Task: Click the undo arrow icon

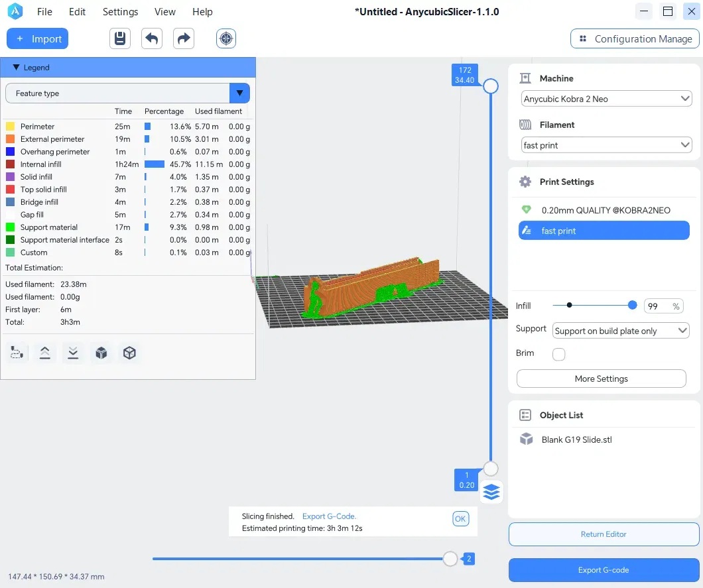Action: coord(151,38)
